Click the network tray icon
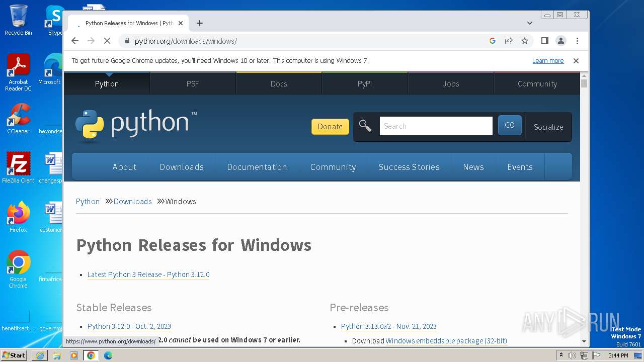This screenshot has height=362, width=644. coord(584,355)
